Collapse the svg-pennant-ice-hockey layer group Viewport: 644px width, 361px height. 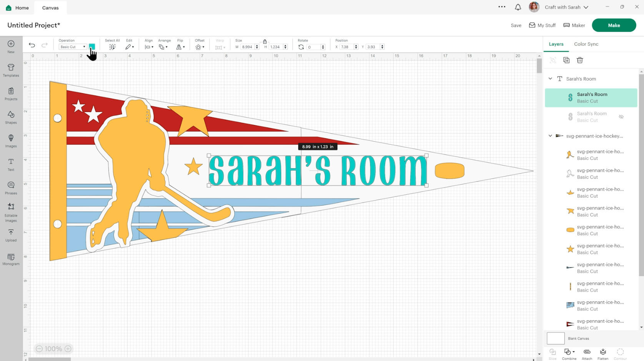click(550, 136)
